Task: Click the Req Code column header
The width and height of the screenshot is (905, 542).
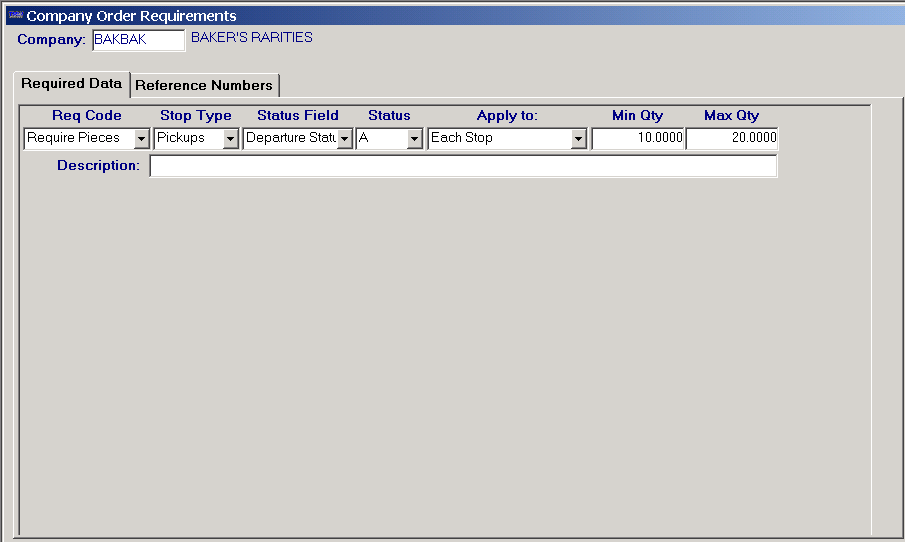Action: (x=87, y=115)
